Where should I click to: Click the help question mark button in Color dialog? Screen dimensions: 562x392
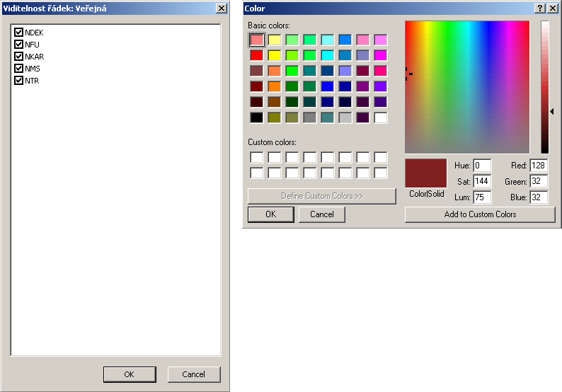[x=540, y=8]
